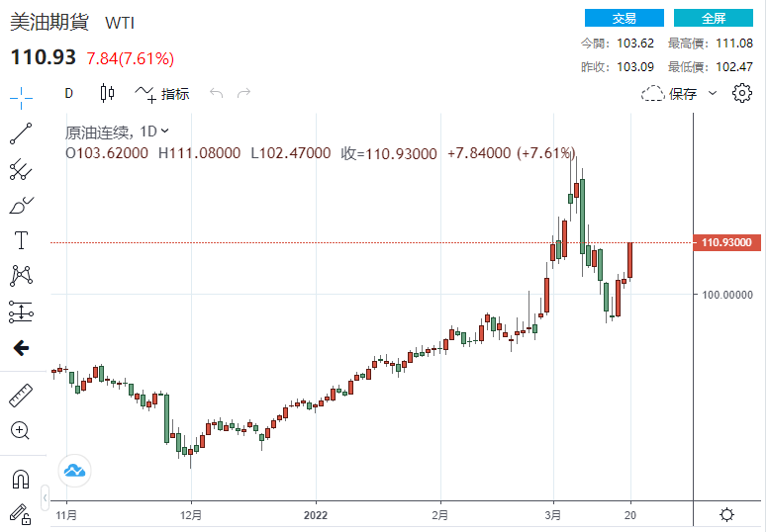Viewport: 769px width, 532px height.
Task: Open the chart pattern tools
Action: click(x=21, y=275)
